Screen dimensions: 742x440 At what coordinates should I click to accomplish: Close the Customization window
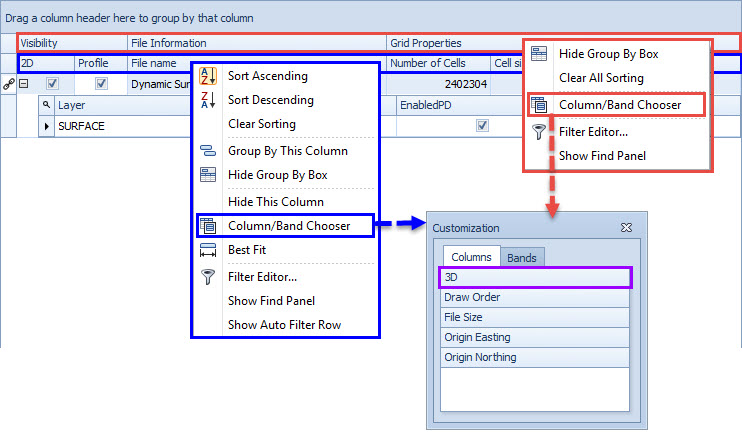point(626,228)
